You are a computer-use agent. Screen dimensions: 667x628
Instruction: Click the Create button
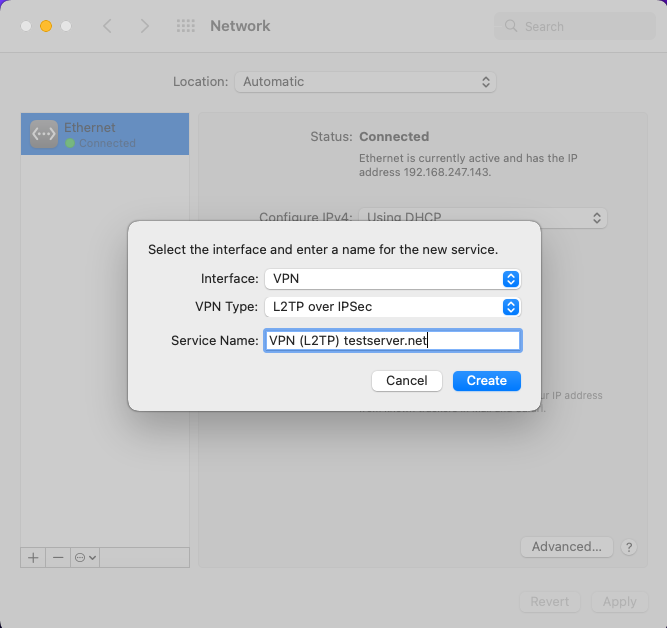(487, 380)
